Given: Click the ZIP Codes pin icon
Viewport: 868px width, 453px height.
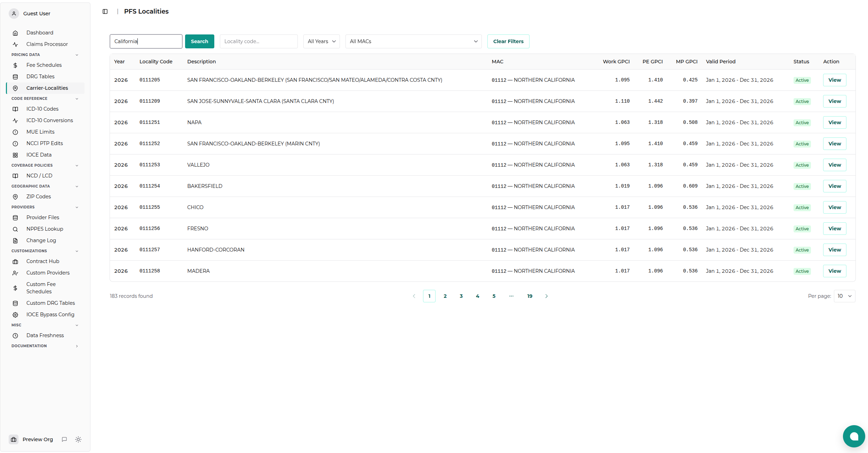Looking at the screenshot, I should [x=15, y=197].
